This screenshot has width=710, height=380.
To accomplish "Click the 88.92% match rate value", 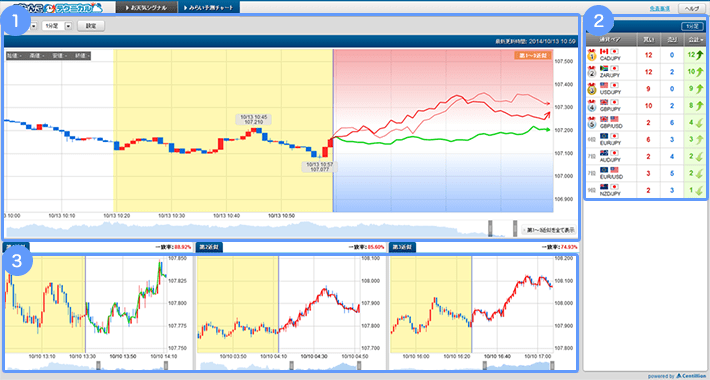I will 183,247.
